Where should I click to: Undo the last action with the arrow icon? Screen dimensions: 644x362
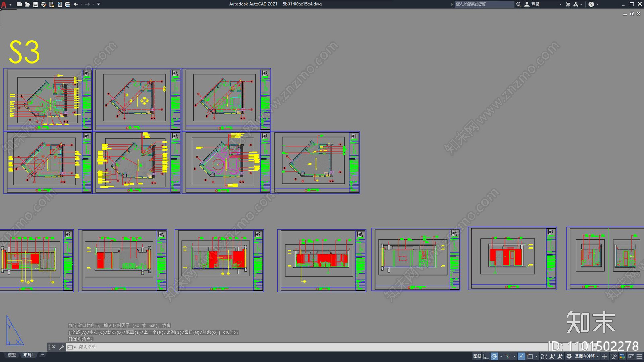coord(76,4)
